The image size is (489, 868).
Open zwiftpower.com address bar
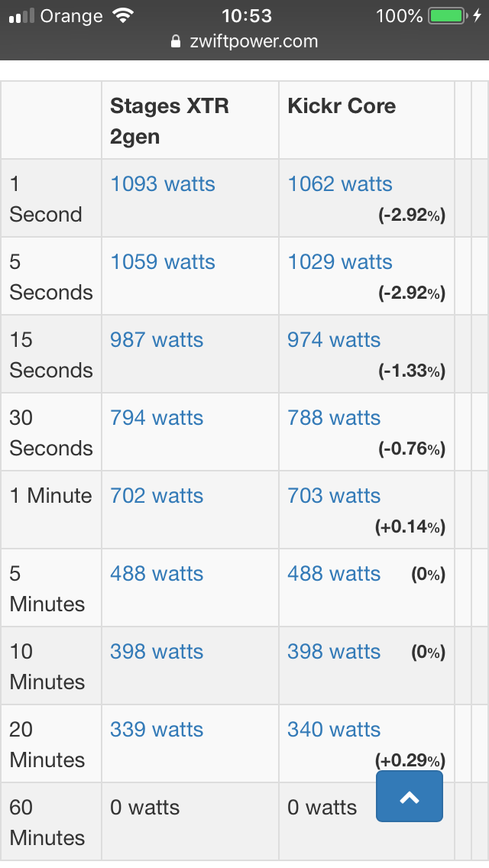coord(244,41)
